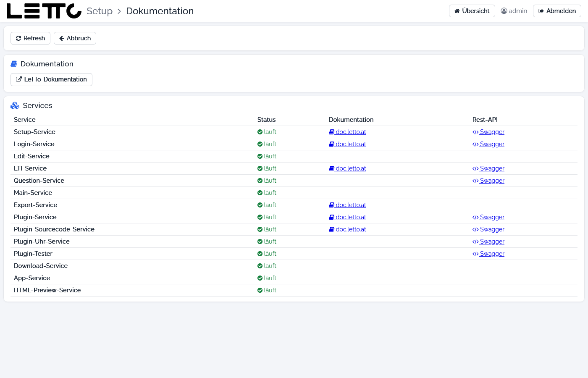Screen dimensions: 588x378
Task: Open Swagger for Setup-Service
Action: 488,132
